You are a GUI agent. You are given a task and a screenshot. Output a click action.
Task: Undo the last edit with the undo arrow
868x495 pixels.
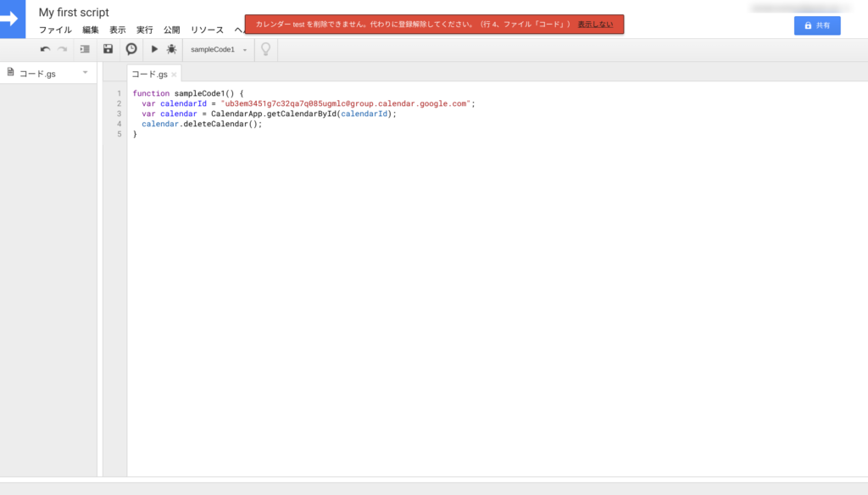[44, 48]
